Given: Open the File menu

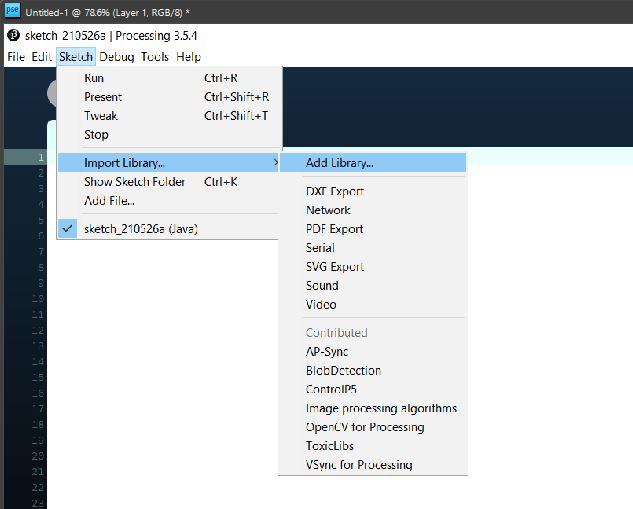Looking at the screenshot, I should click(16, 57).
